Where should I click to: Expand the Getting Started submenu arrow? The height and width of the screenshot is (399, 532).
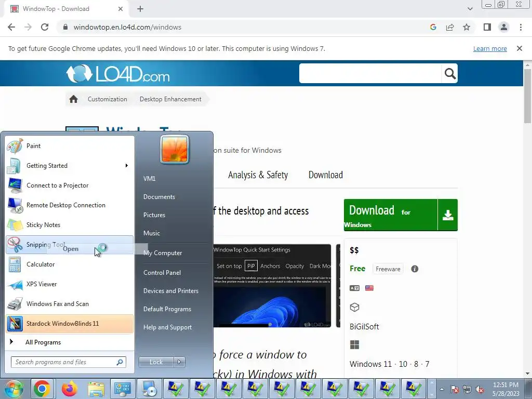(x=127, y=166)
